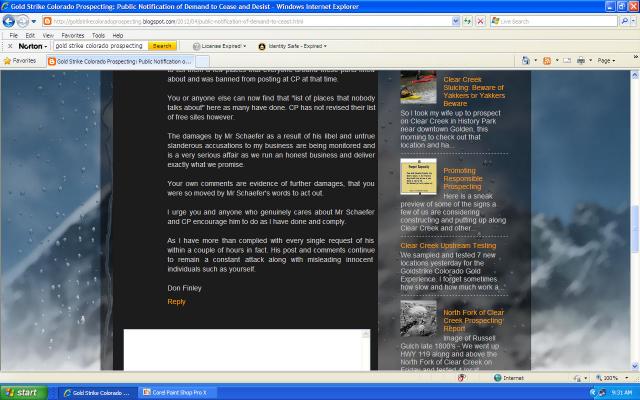The width and height of the screenshot is (640, 400).
Task: Open the recent pages dropdown beside Forward
Action: click(34, 21)
